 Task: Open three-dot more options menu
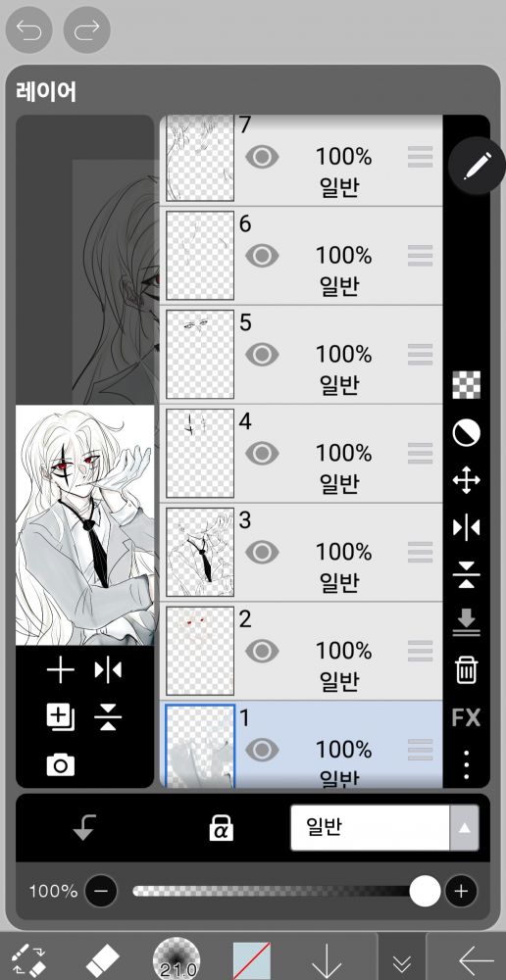click(x=466, y=765)
